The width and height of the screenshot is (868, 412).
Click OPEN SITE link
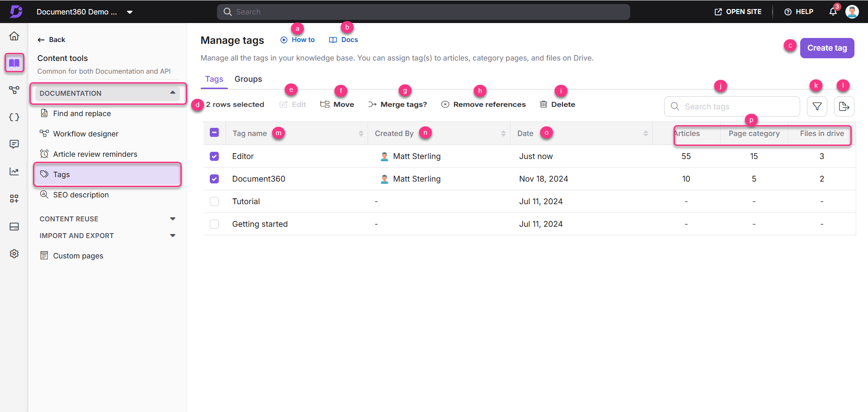pyautogui.click(x=738, y=12)
